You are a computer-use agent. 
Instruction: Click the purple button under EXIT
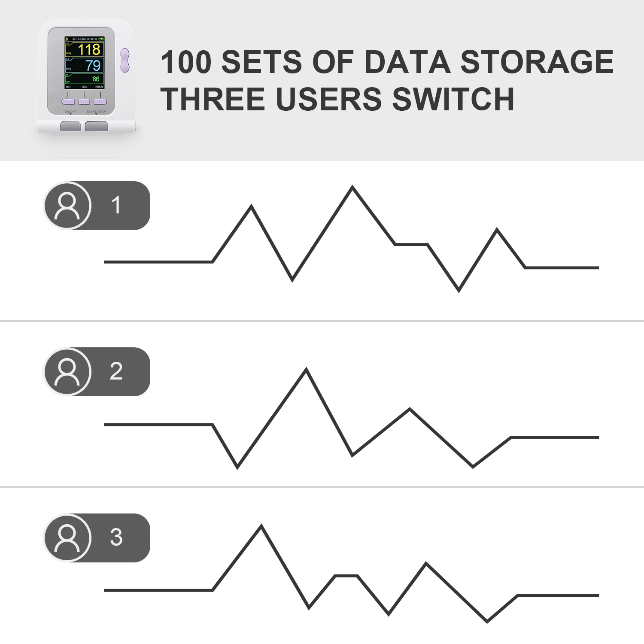(68, 102)
